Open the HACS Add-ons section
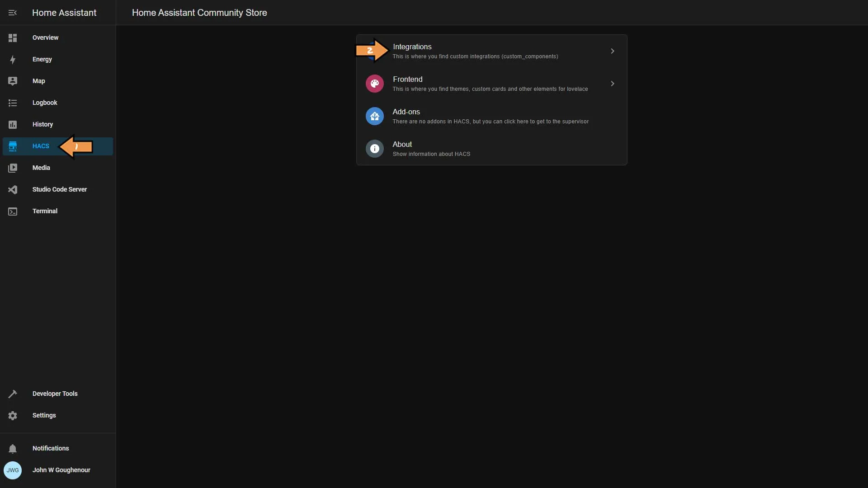 [x=491, y=116]
